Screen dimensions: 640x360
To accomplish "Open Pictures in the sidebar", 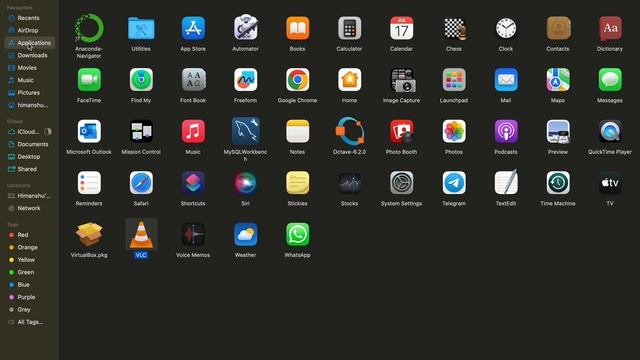I will [29, 93].
